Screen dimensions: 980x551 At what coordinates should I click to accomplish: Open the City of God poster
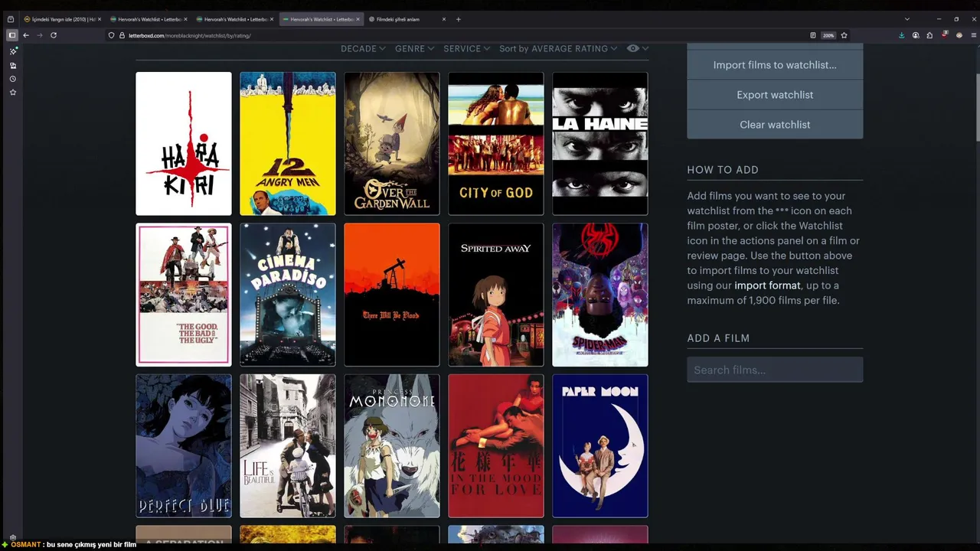tap(496, 144)
